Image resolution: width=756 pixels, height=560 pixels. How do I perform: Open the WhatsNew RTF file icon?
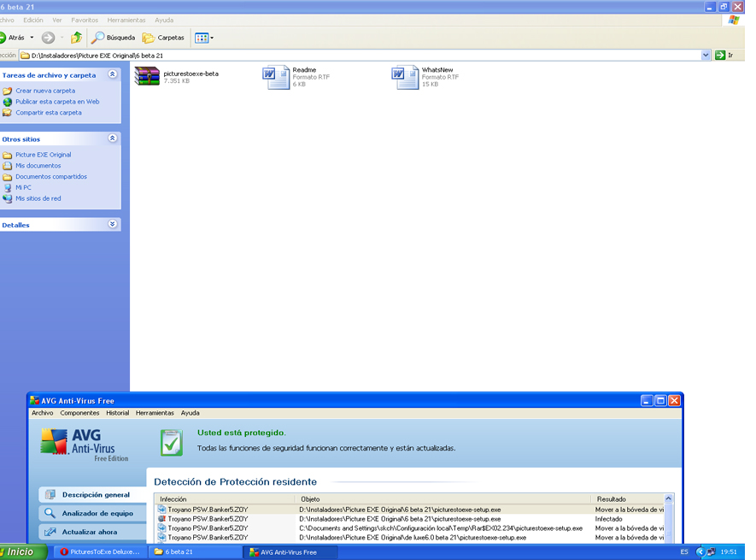(x=405, y=77)
